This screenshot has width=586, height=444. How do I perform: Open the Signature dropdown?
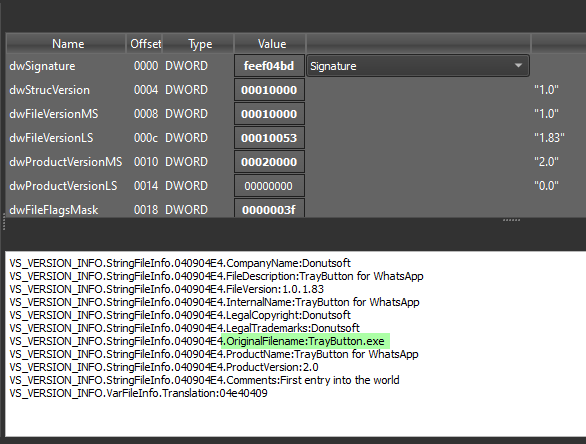tap(417, 66)
